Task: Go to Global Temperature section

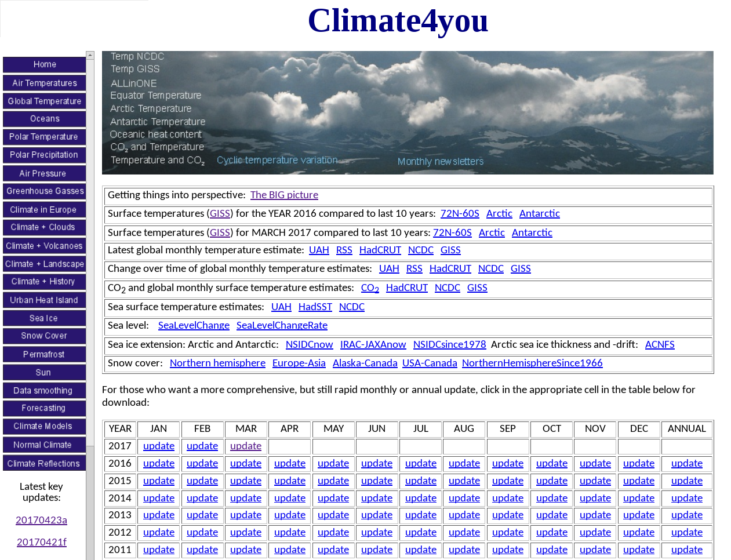Action: (x=44, y=101)
